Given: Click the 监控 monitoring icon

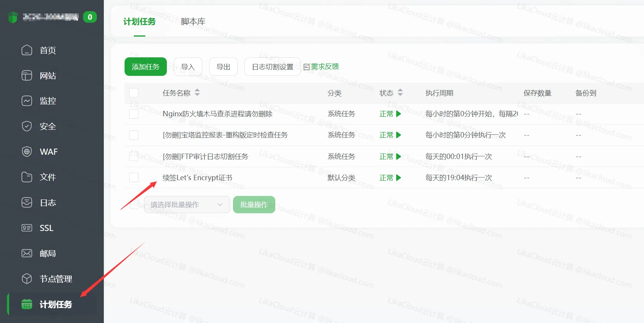Looking at the screenshot, I should click(x=27, y=101).
